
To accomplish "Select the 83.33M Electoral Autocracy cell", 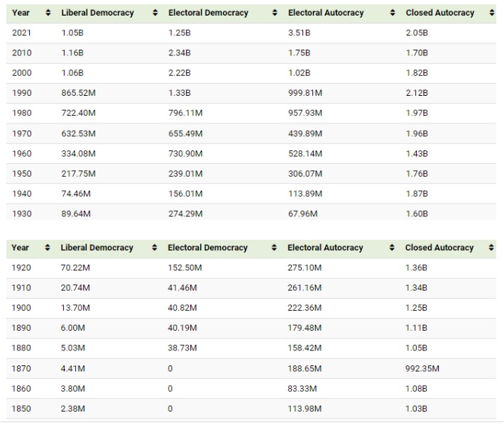I will tap(302, 389).
